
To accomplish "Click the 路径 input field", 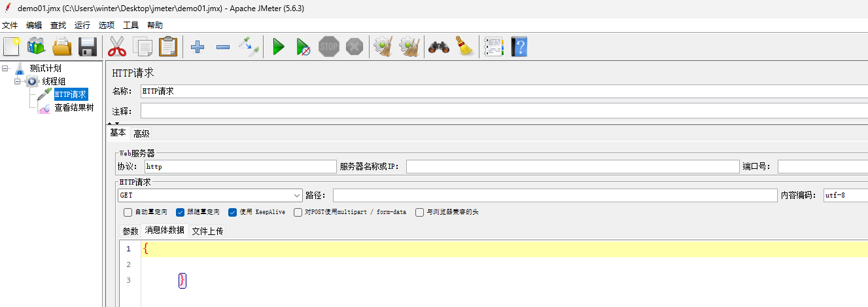I will coord(555,195).
